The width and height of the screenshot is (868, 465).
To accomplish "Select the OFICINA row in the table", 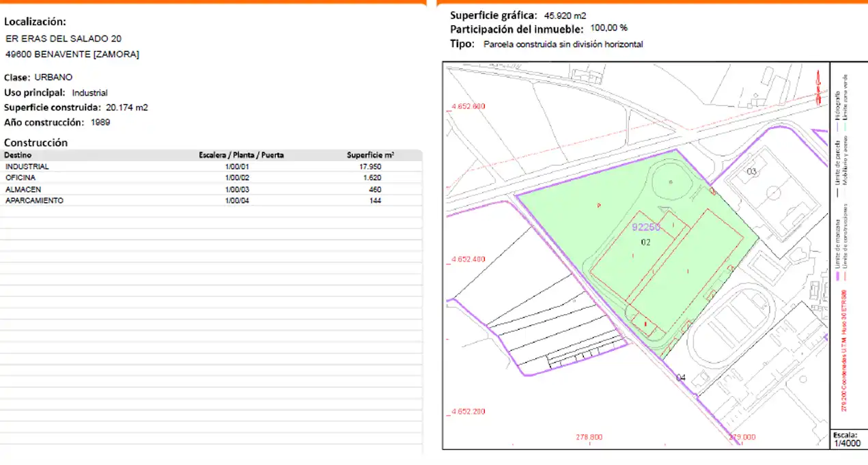I will [x=211, y=178].
